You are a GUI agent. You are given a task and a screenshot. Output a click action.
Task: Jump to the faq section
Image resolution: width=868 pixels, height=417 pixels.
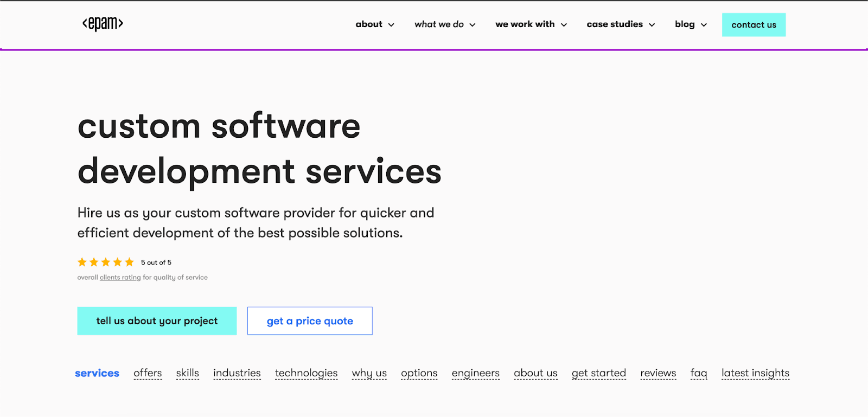point(699,373)
